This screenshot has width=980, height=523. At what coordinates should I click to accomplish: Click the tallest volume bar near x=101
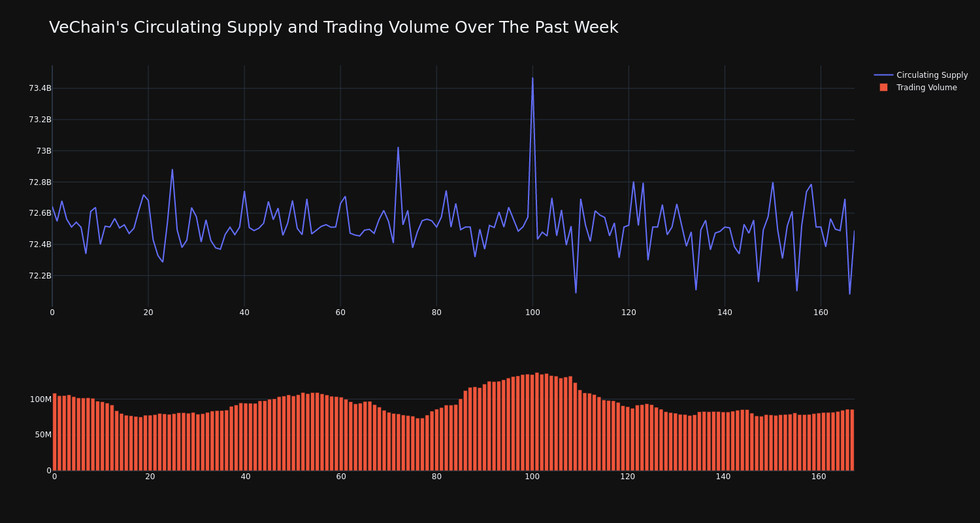[x=537, y=422]
